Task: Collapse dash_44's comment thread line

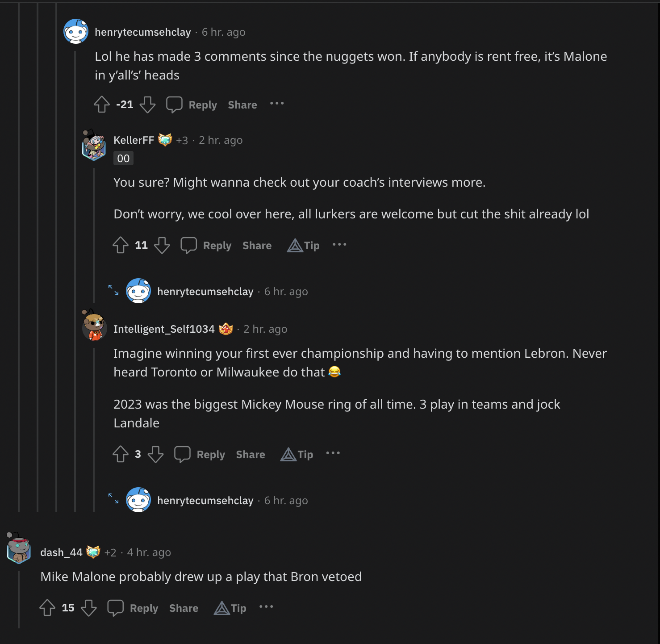Action: [x=19, y=598]
